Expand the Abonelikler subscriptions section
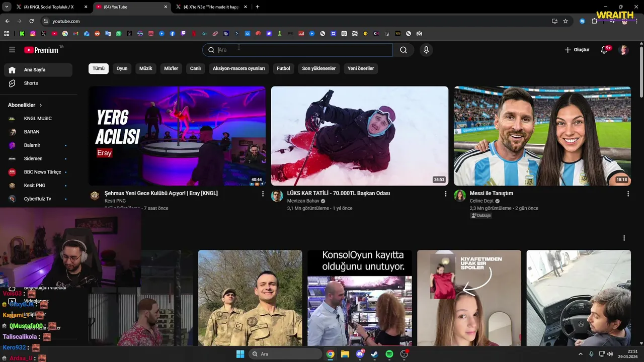This screenshot has width=644, height=362. point(25,105)
